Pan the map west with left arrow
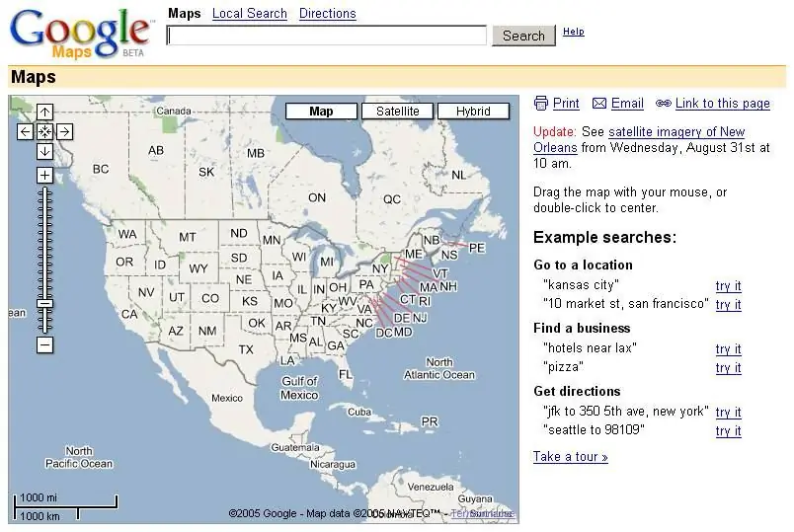This screenshot has height=532, width=794. [x=25, y=131]
